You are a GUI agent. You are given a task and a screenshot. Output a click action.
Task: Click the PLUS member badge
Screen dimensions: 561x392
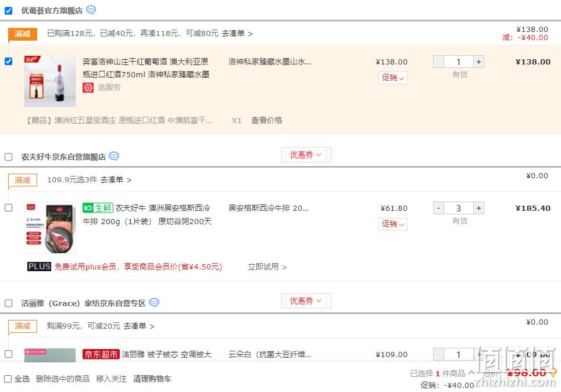[40, 266]
